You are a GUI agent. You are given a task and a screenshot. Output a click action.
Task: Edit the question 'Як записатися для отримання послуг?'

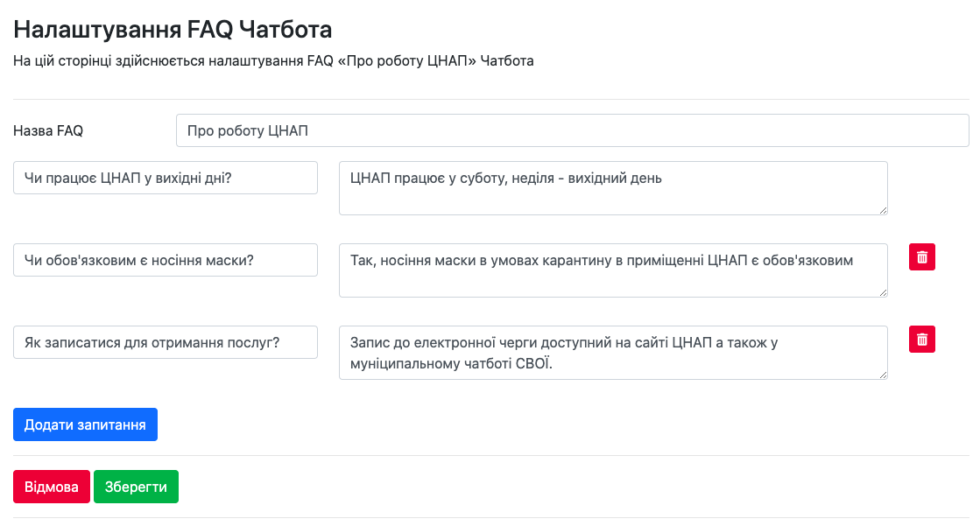click(166, 342)
